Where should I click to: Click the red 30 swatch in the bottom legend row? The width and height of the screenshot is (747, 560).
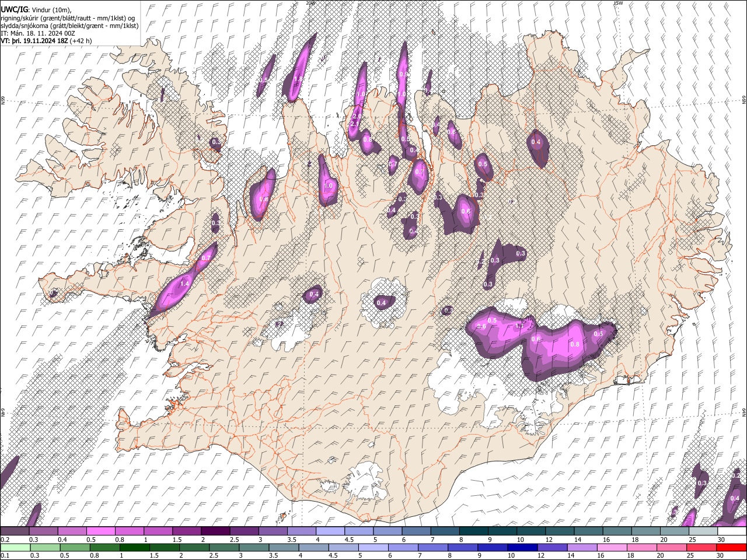[731, 547]
